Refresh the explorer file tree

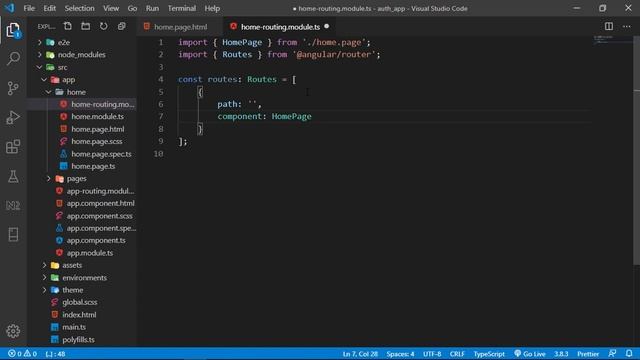(104, 27)
